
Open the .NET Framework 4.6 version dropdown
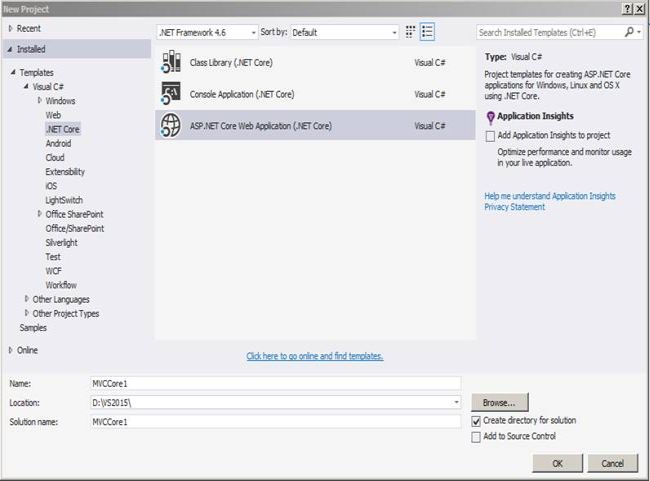pos(207,32)
